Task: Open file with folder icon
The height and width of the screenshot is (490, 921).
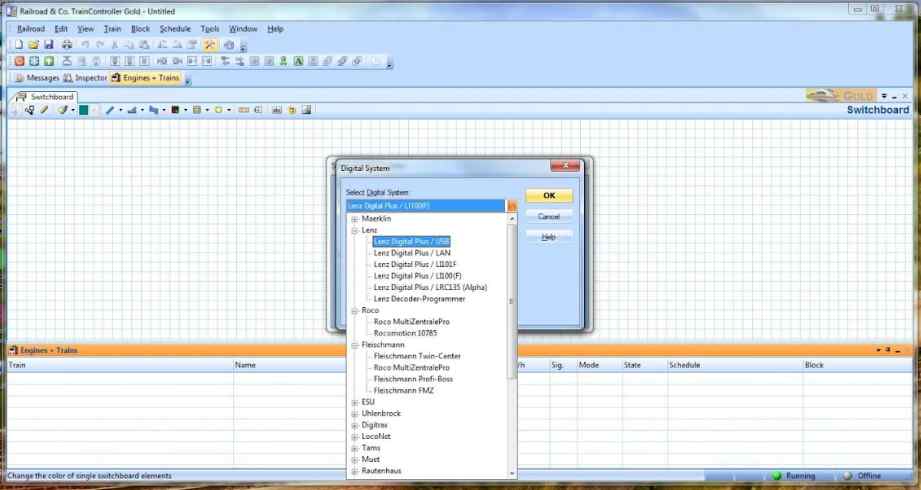Action: click(33, 45)
